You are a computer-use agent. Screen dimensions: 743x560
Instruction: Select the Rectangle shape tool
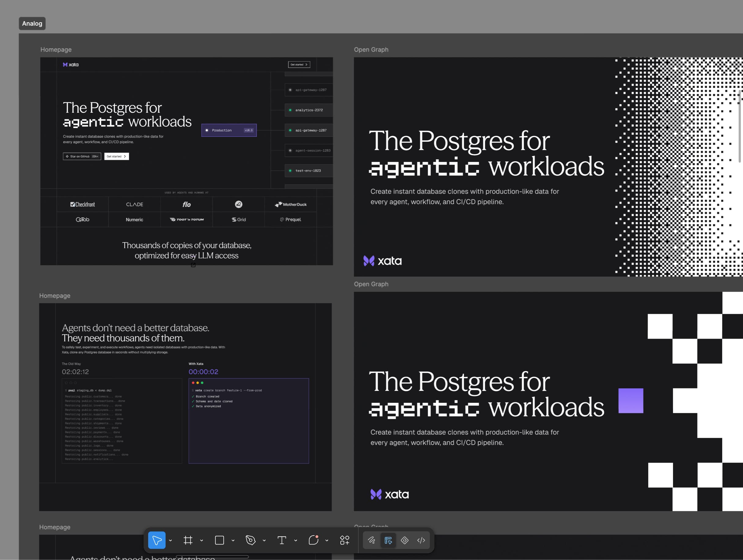tap(219, 540)
